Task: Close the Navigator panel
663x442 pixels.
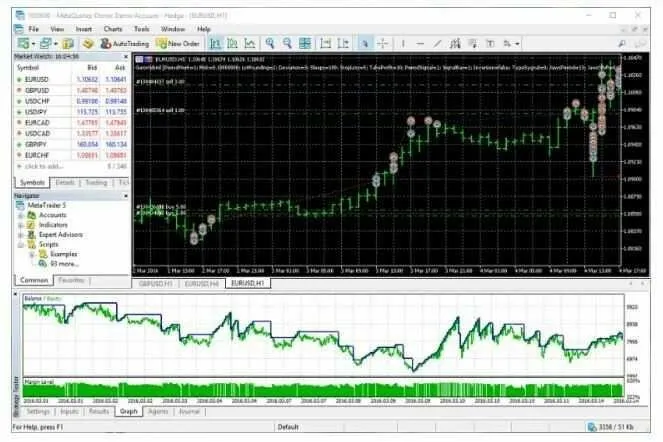Action: [x=126, y=196]
